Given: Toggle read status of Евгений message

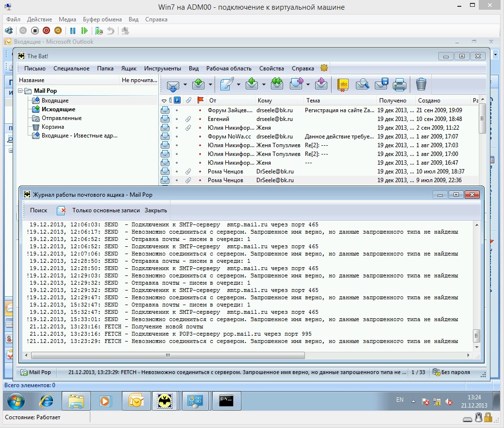Looking at the screenshot, I should pos(176,119).
